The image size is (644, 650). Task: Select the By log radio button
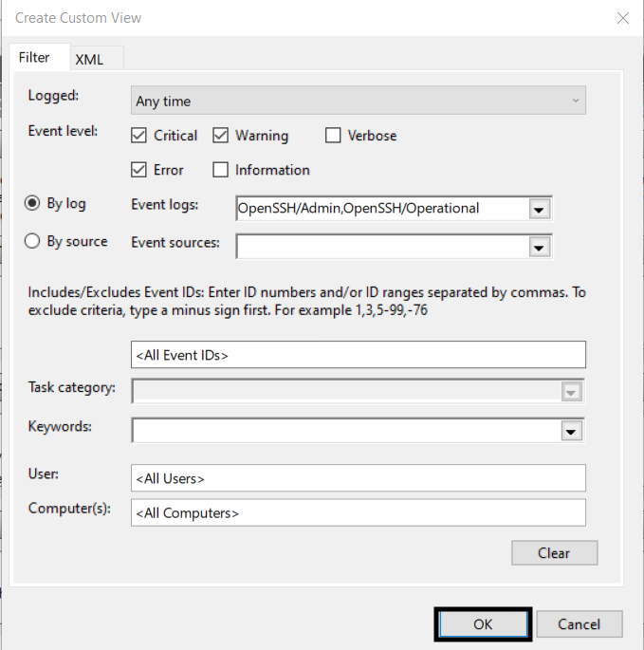click(x=32, y=203)
